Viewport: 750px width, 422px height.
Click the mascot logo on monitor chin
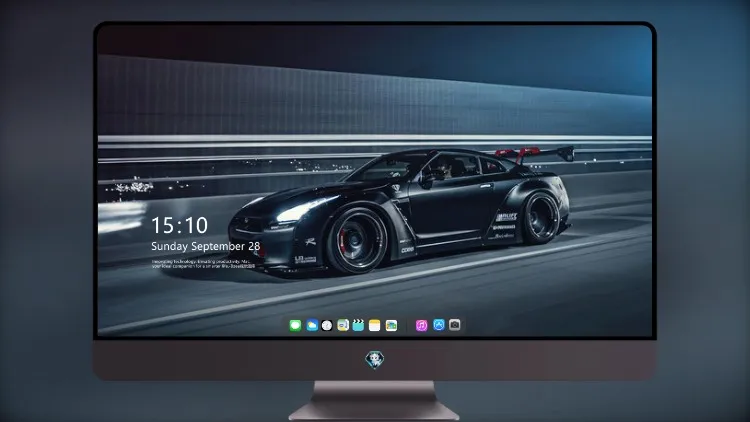click(375, 360)
